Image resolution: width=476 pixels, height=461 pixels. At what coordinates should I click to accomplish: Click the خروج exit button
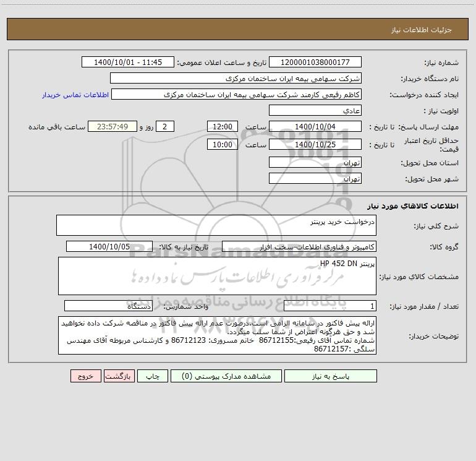pyautogui.click(x=85, y=376)
